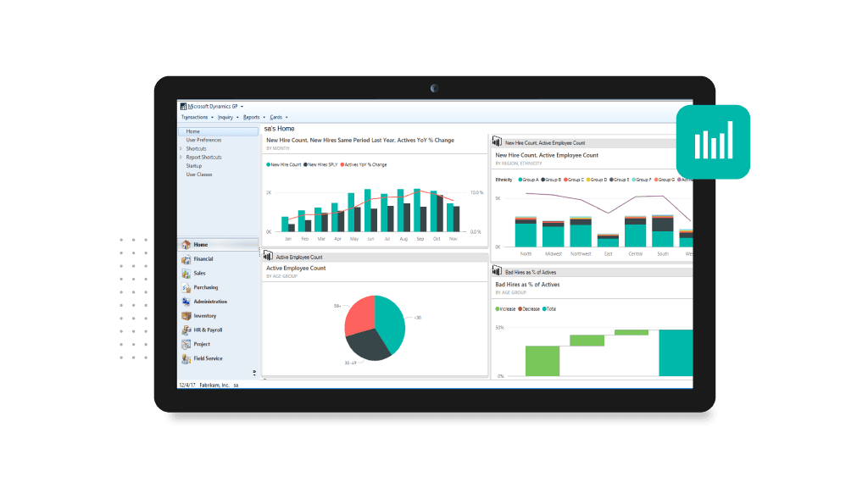Click the chart icon on Active Employee Count header

tap(268, 257)
